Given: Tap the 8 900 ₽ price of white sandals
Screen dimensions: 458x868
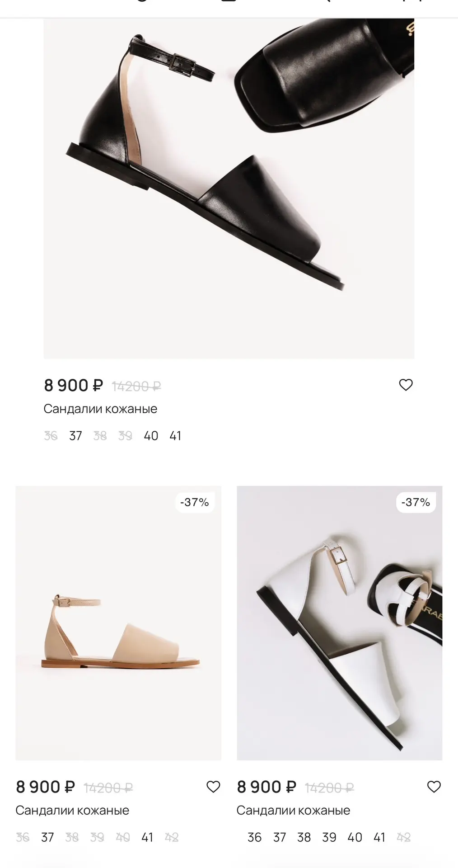Looking at the screenshot, I should [x=266, y=787].
